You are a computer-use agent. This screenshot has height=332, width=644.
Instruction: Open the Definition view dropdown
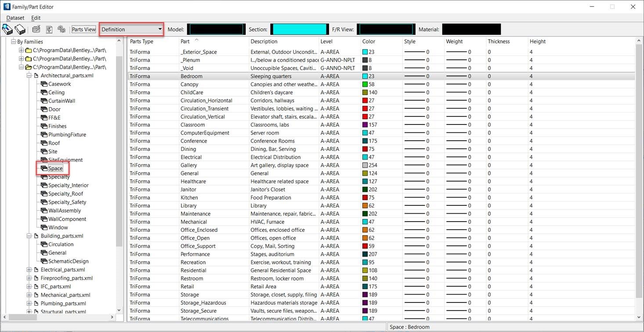[x=131, y=29]
